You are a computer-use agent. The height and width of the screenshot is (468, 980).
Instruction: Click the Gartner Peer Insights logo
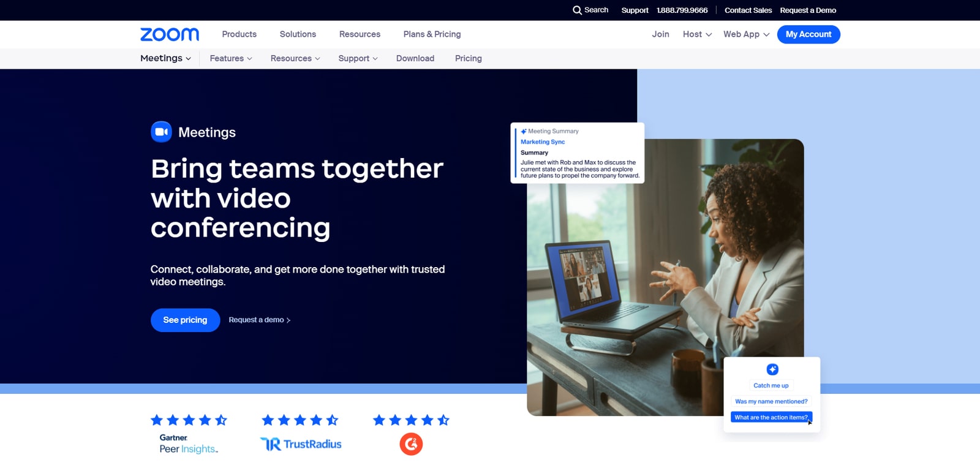189,444
